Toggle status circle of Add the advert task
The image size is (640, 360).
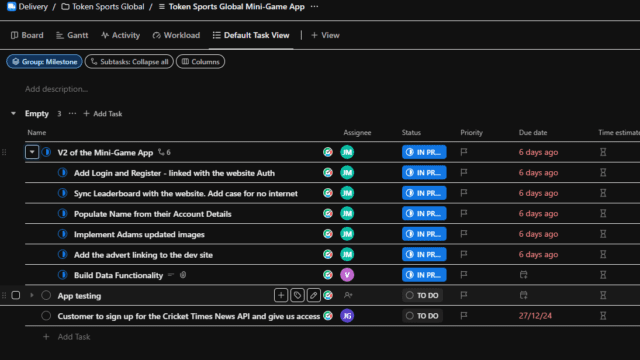pos(62,254)
